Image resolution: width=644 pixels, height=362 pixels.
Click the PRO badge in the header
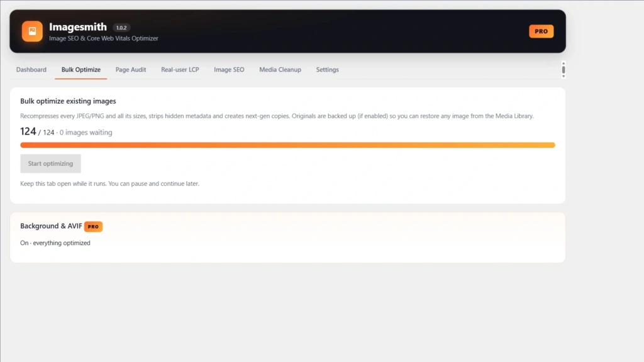[x=541, y=31]
